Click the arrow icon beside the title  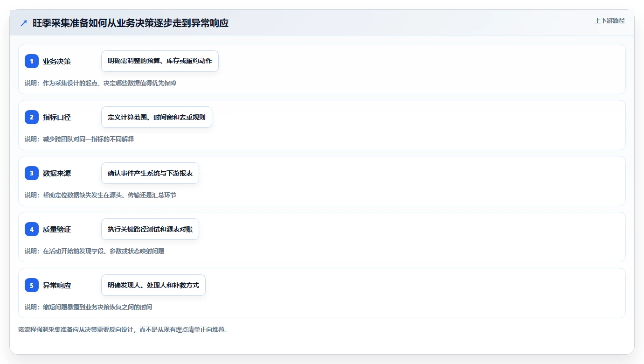click(x=24, y=23)
